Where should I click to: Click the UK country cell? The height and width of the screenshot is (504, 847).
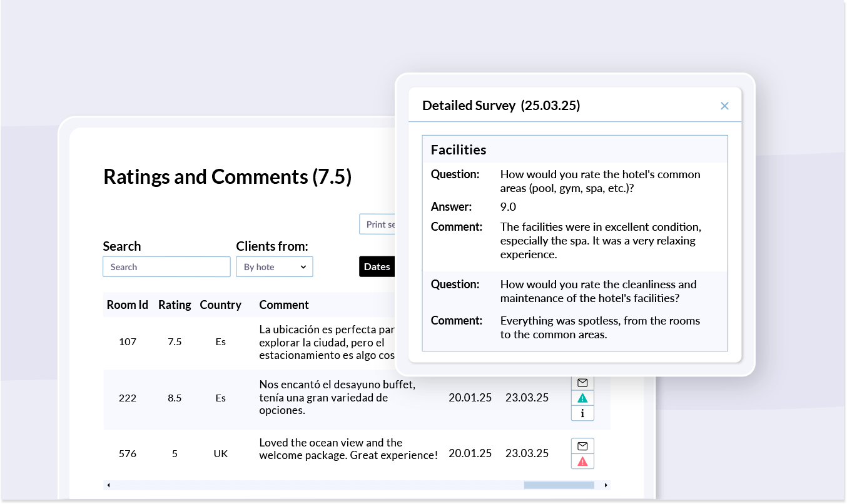pos(220,453)
